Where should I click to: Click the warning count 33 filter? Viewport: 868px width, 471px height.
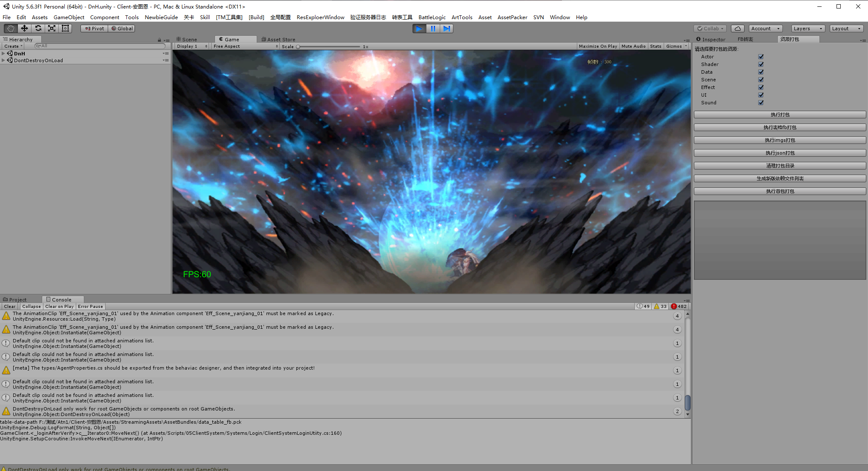point(660,306)
